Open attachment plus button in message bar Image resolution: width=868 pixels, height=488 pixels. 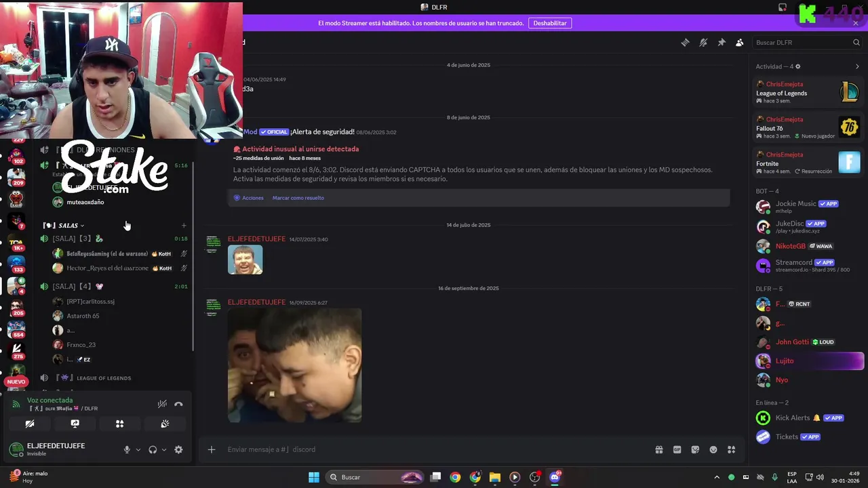(x=212, y=449)
